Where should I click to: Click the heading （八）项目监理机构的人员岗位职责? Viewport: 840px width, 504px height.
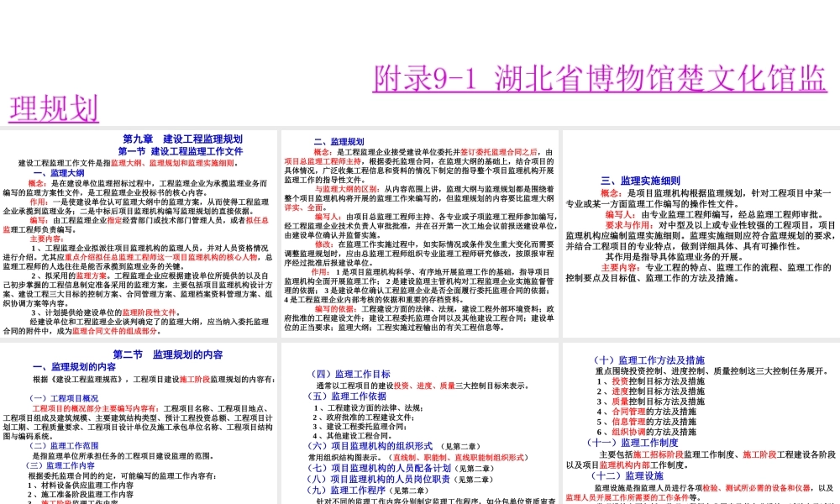(x=378, y=480)
